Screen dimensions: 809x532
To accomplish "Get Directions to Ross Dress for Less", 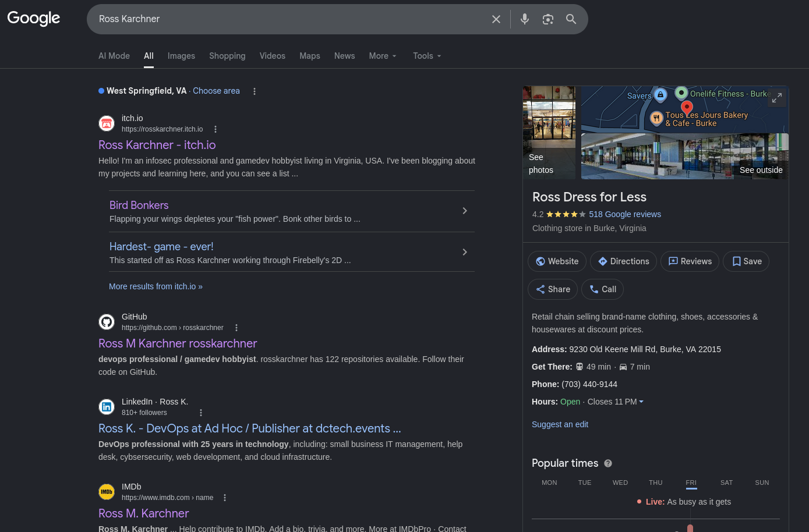I will tap(623, 261).
